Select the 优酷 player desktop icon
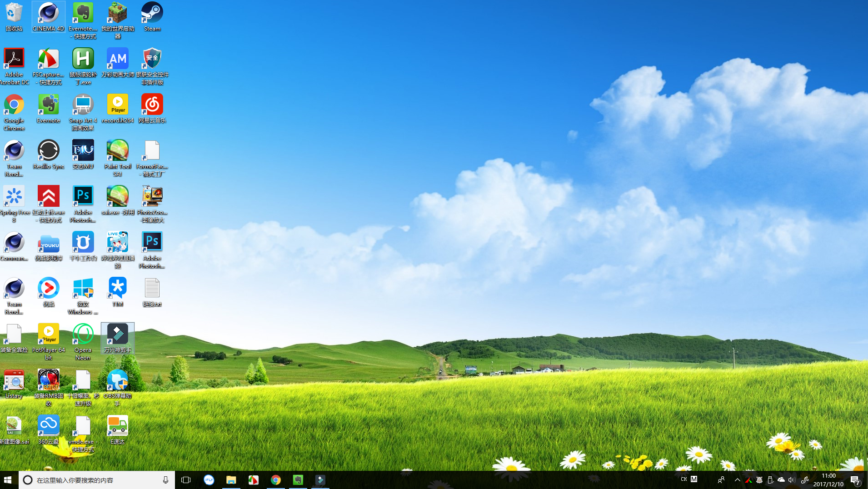 click(x=49, y=293)
